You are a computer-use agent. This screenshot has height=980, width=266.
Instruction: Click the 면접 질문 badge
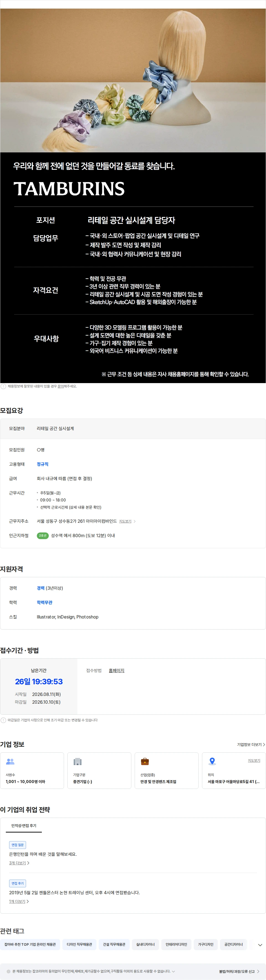click(17, 845)
